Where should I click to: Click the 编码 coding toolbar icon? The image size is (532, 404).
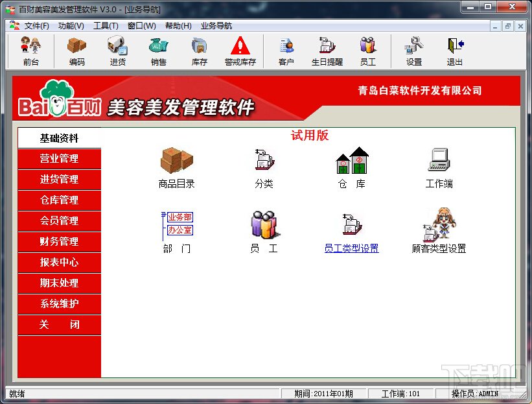click(76, 51)
